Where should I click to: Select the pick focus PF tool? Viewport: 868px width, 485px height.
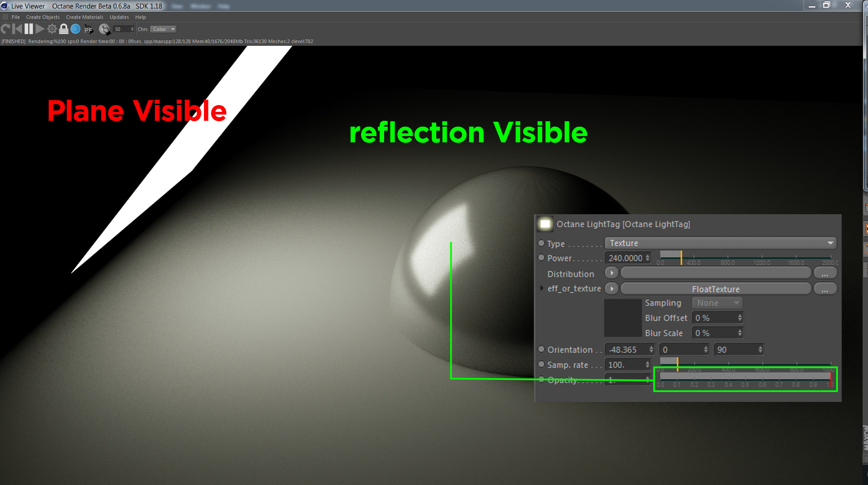coord(89,30)
